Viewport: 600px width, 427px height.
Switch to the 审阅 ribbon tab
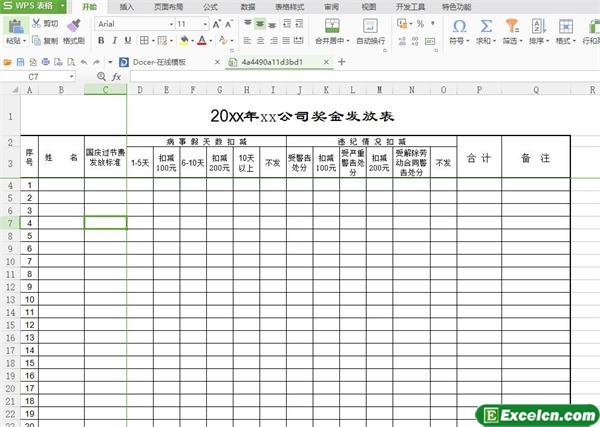[331, 7]
